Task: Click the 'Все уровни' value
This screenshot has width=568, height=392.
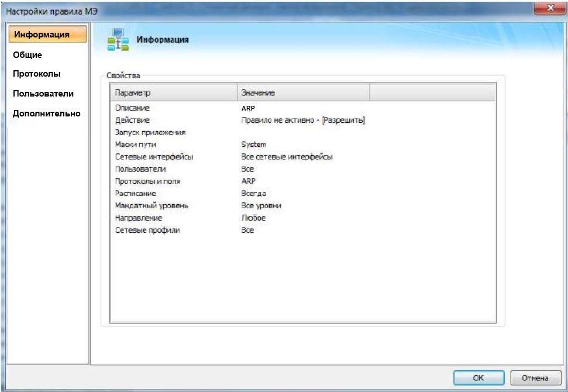Action: tap(261, 205)
